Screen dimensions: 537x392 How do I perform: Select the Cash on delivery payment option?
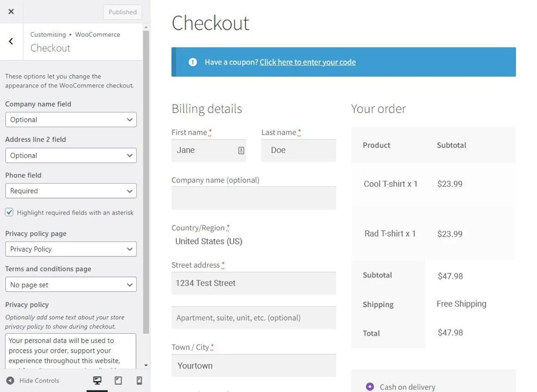[370, 386]
